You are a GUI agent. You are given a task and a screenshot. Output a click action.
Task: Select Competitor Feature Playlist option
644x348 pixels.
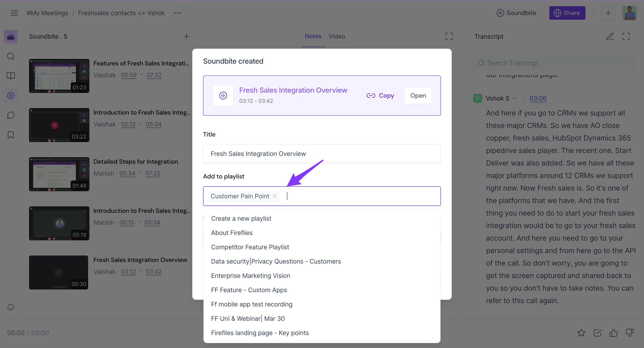point(322,247)
